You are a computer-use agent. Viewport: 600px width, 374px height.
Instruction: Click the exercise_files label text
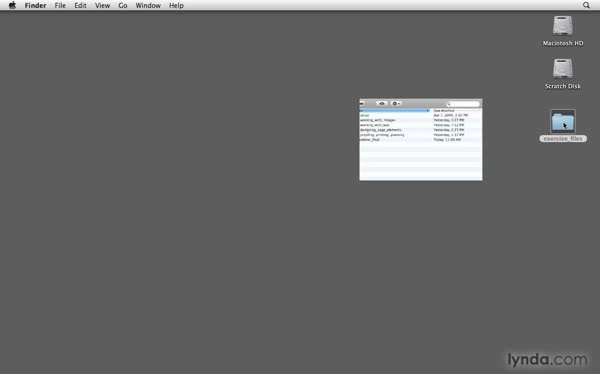pos(563,139)
